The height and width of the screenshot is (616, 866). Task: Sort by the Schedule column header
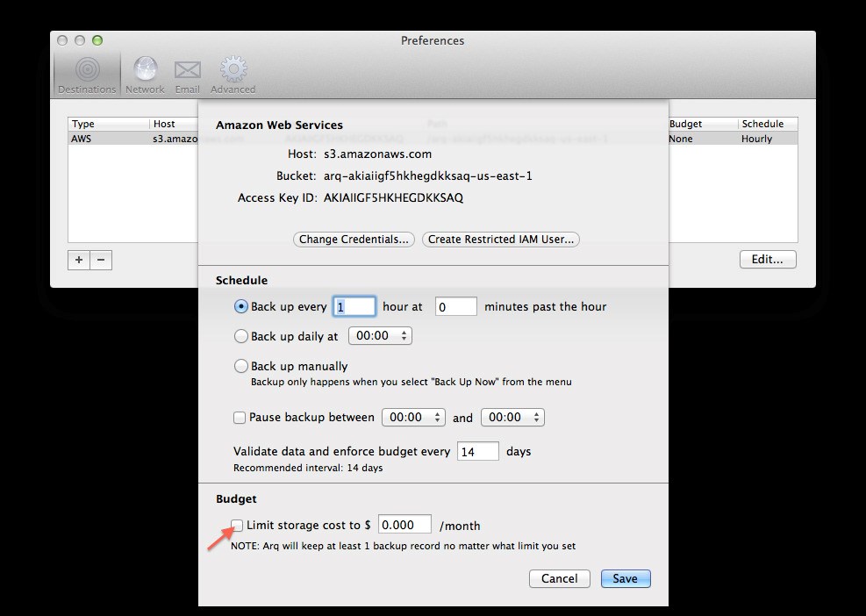point(767,124)
